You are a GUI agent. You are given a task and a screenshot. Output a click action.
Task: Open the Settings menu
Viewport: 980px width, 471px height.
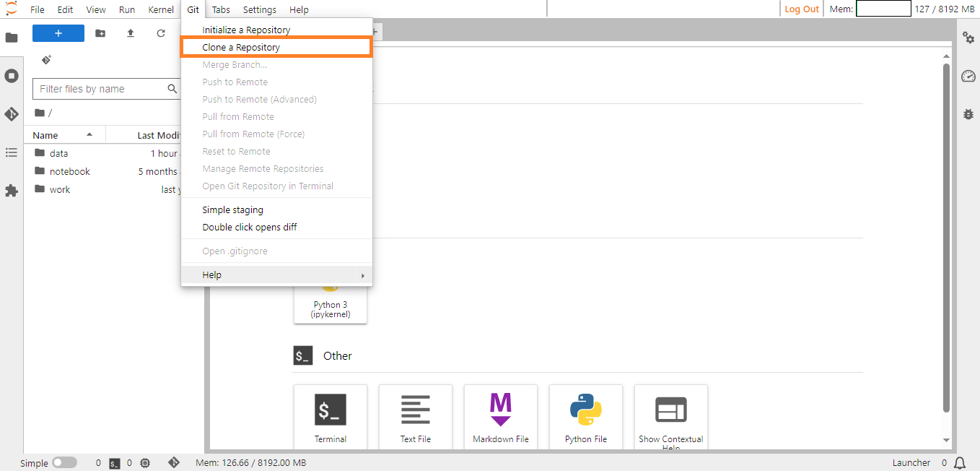[x=260, y=9]
